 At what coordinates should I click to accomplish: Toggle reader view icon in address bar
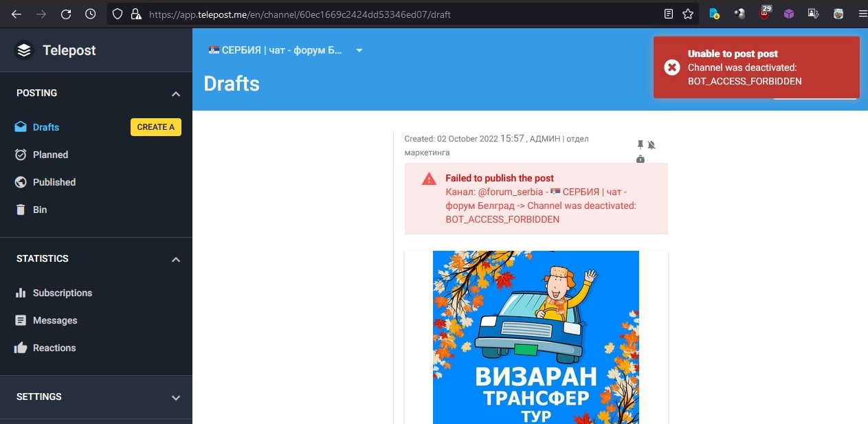point(669,14)
